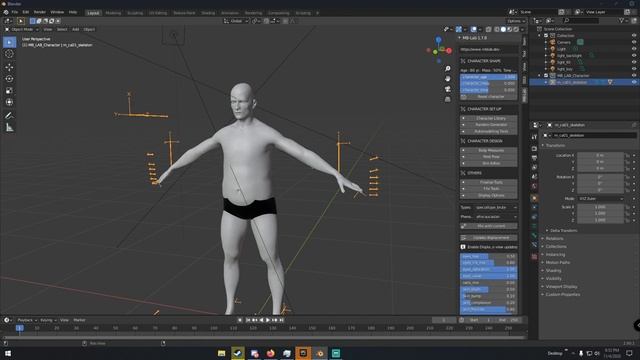Select the Rotate tool
The height and width of the screenshot is (360, 640).
(9, 79)
